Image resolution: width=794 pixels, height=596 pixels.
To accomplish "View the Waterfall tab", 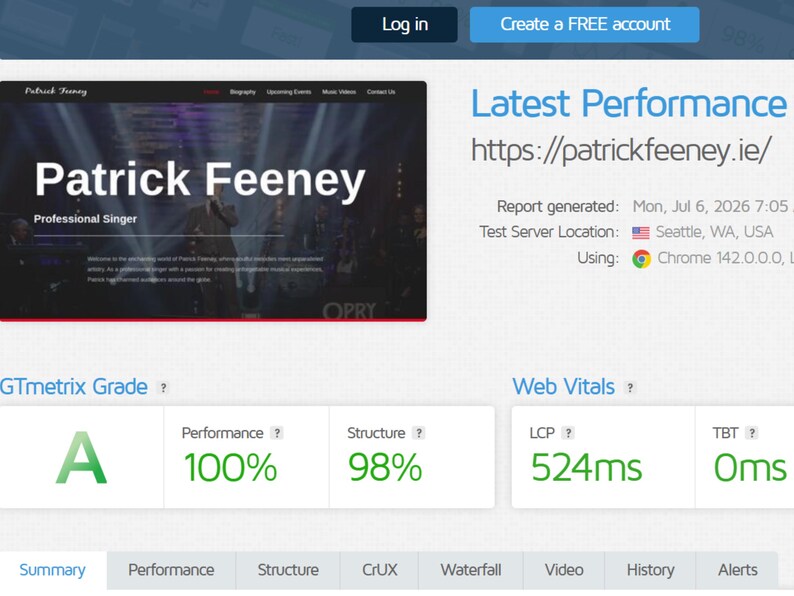I will 471,570.
